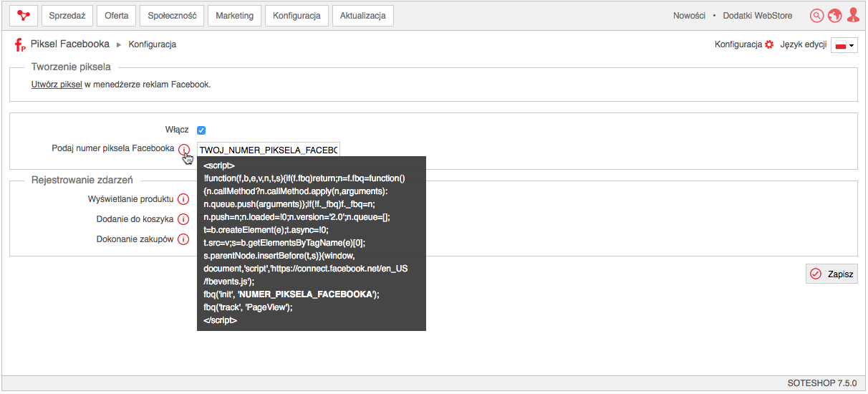Open the Sprzedaż menu
Screen dimensions: 868x394
coord(67,16)
